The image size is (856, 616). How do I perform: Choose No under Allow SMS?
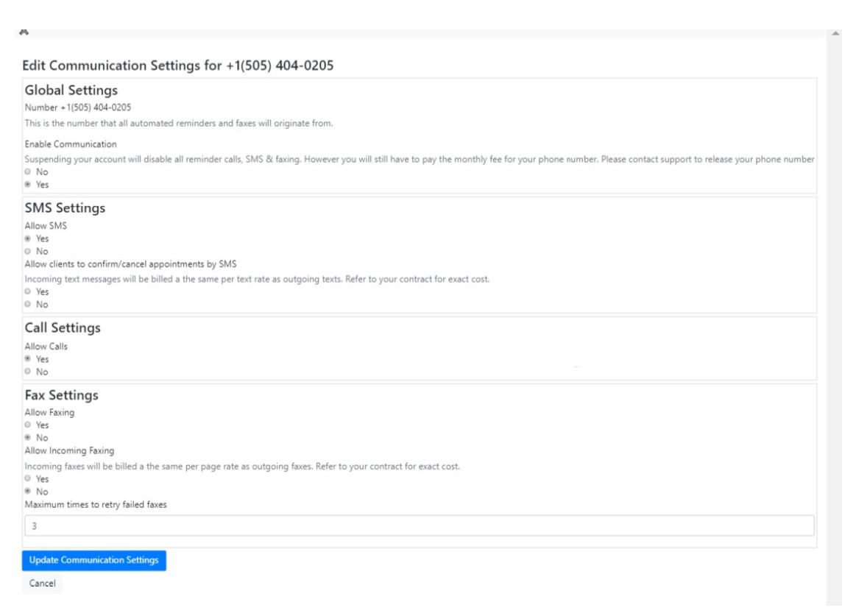tap(28, 251)
